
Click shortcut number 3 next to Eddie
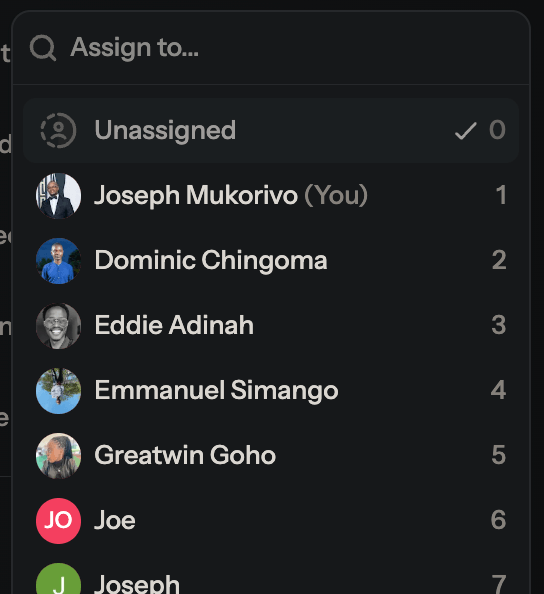499,325
